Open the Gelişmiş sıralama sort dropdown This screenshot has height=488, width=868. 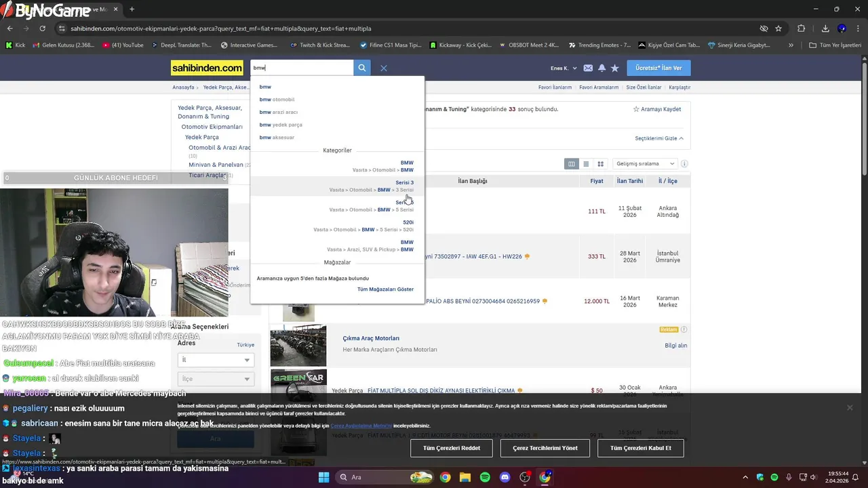pos(645,163)
